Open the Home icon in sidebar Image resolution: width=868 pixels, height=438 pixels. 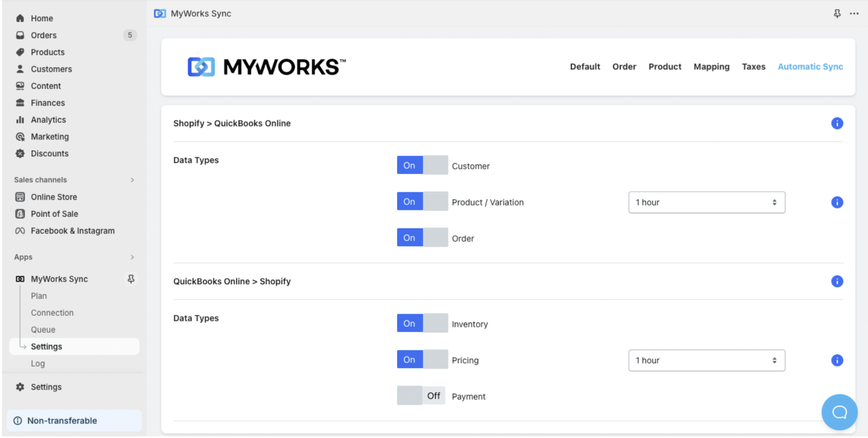coord(19,18)
